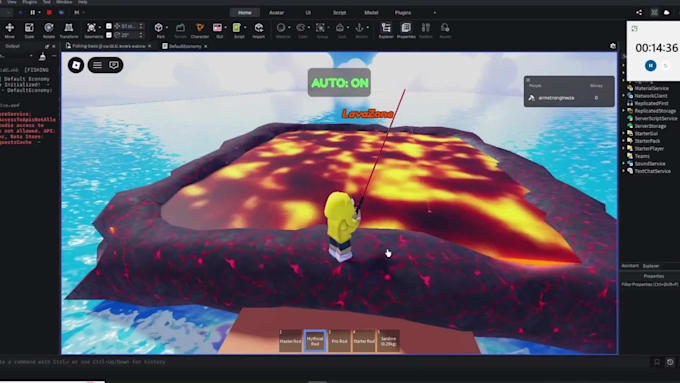680x383 pixels.
Task: Pause the simulation with the pause button
Action: [x=33, y=13]
